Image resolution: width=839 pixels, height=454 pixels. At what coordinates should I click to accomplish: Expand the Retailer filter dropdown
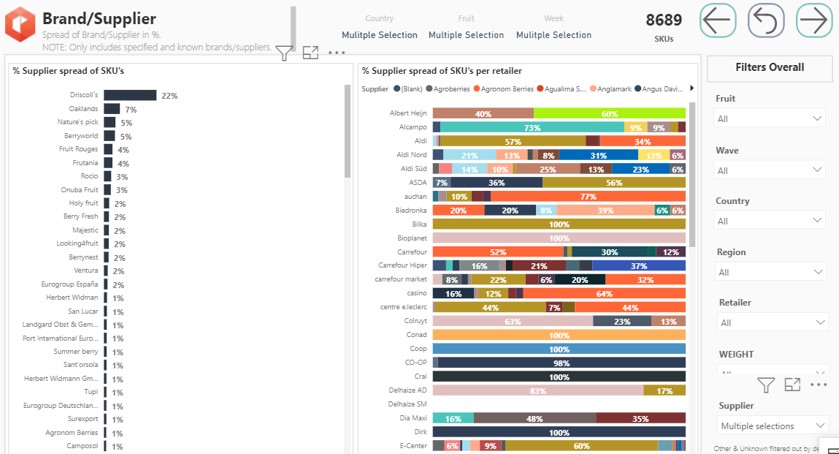pyautogui.click(x=769, y=323)
